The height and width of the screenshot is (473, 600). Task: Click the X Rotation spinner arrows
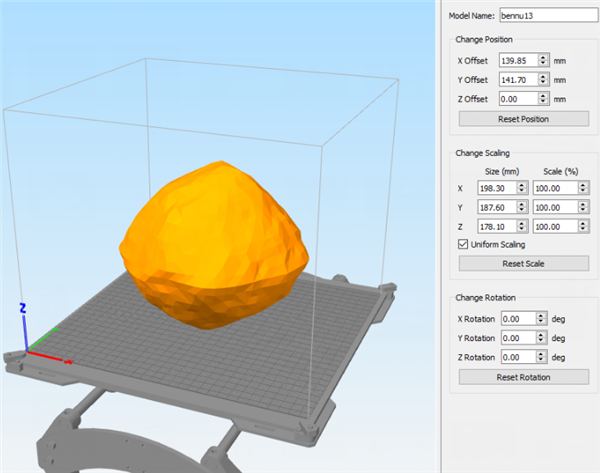pos(540,319)
